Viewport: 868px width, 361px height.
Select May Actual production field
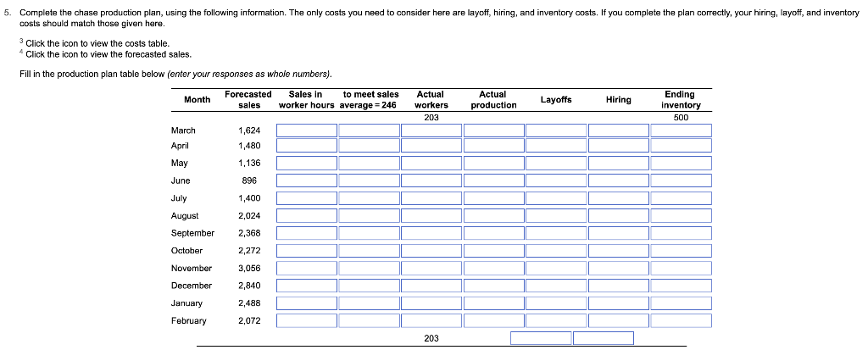pyautogui.click(x=494, y=164)
